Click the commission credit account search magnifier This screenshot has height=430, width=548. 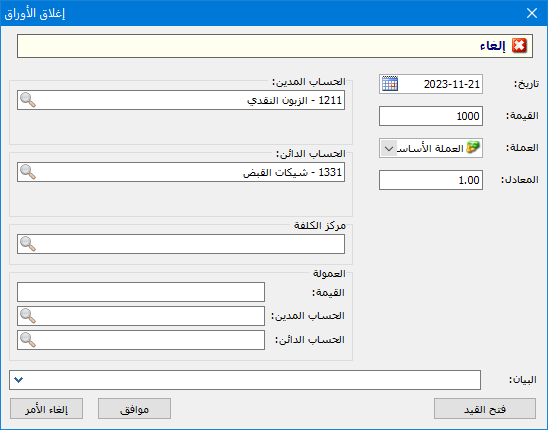tap(28, 340)
